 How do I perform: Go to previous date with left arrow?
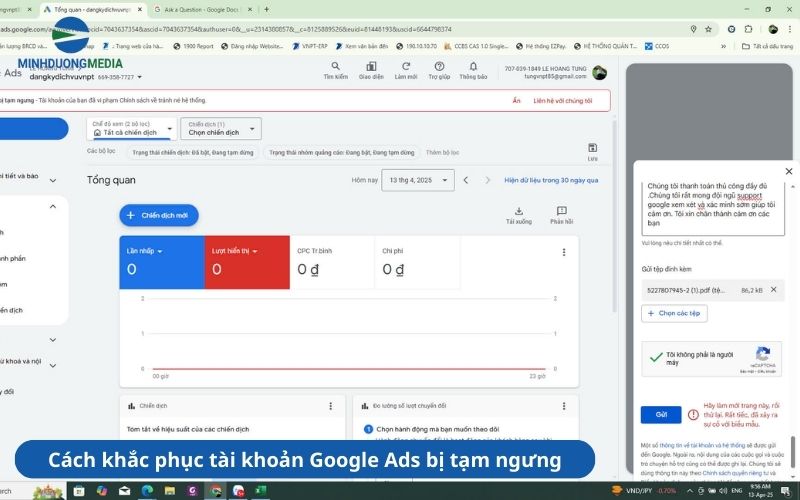[465, 180]
